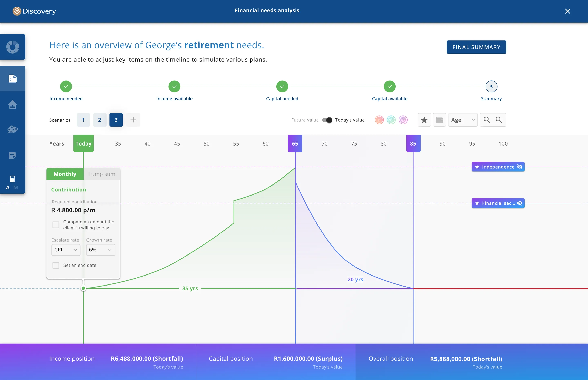Image resolution: width=588 pixels, height=380 pixels.
Task: Close the financial needs analysis window
Action: click(x=567, y=11)
